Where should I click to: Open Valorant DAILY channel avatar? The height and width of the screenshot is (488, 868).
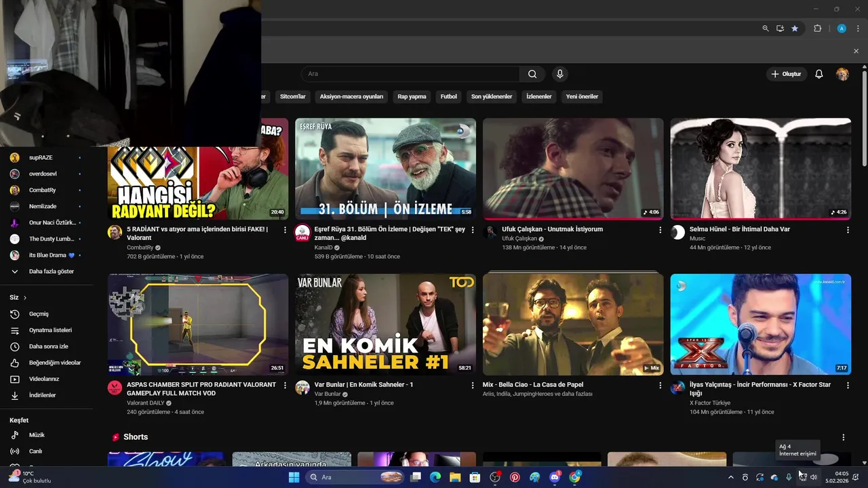click(x=115, y=388)
